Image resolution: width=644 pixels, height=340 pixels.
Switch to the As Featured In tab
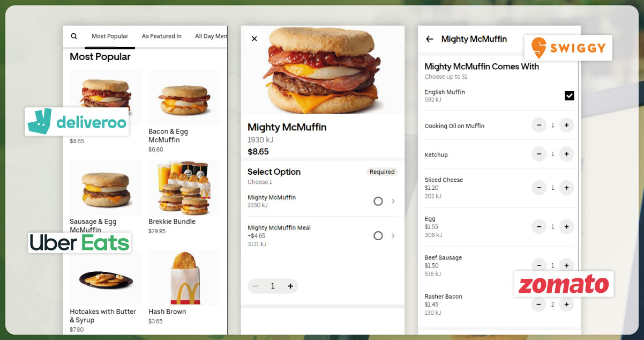(162, 36)
